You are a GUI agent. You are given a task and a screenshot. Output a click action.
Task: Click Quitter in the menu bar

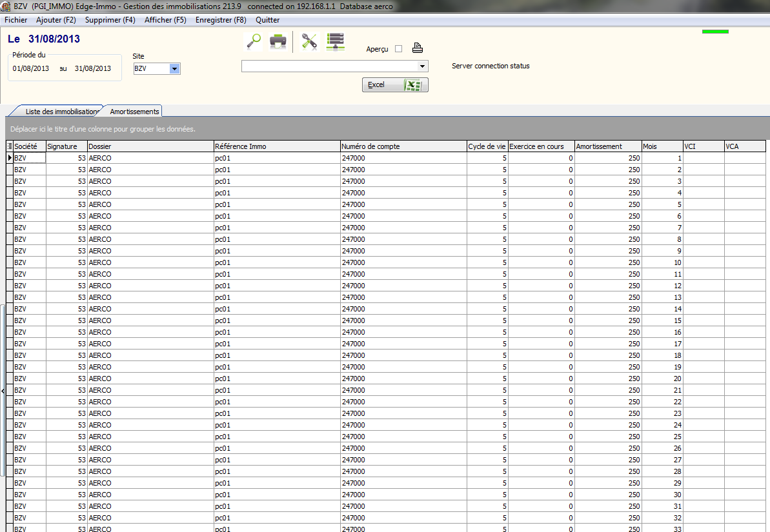[268, 20]
